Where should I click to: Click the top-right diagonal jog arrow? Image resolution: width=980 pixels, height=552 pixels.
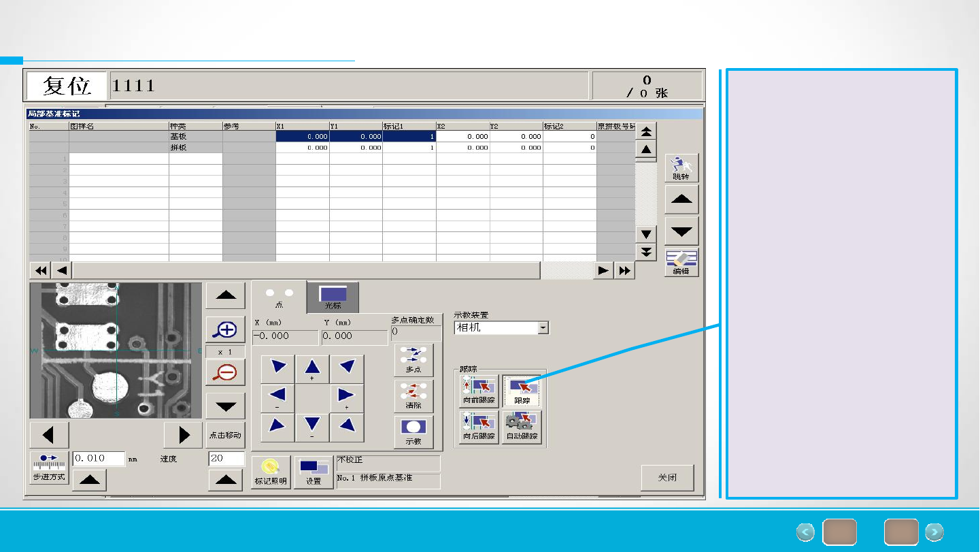[x=347, y=369]
